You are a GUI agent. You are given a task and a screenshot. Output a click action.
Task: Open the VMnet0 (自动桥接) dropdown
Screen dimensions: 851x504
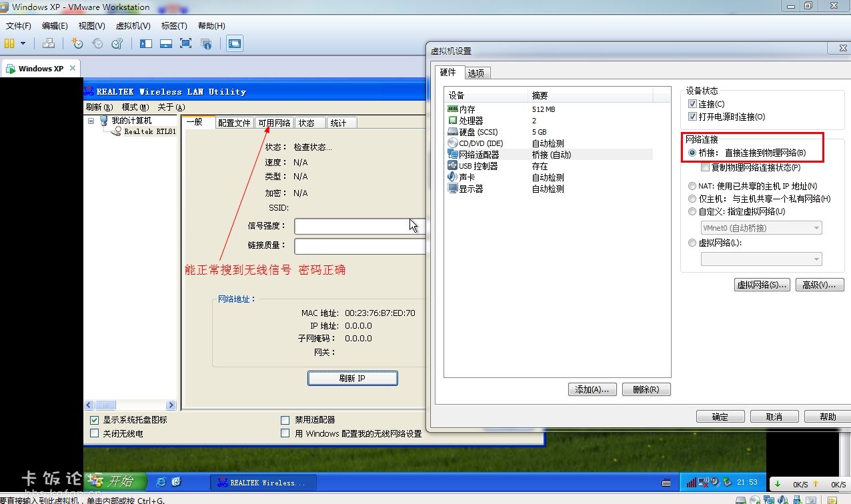(761, 228)
